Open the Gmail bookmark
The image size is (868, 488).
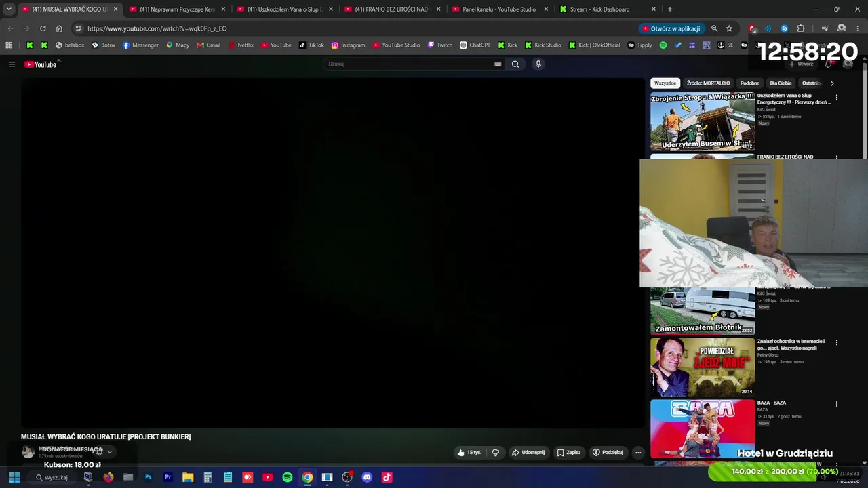208,45
